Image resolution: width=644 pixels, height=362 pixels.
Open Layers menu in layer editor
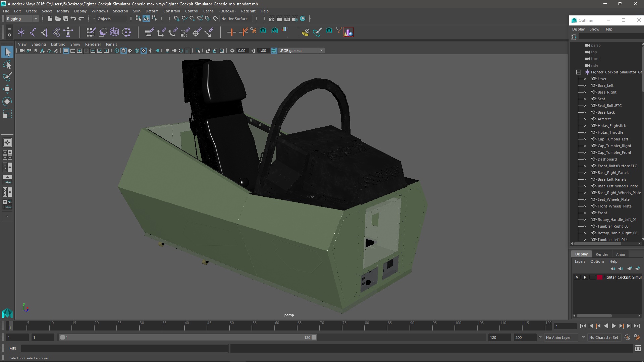click(x=580, y=261)
